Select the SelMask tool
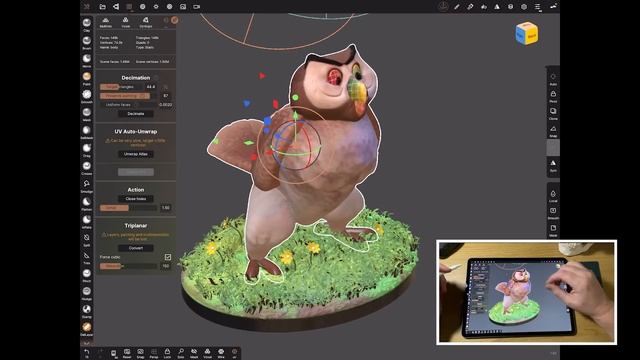The height and width of the screenshot is (360, 640). [x=87, y=132]
